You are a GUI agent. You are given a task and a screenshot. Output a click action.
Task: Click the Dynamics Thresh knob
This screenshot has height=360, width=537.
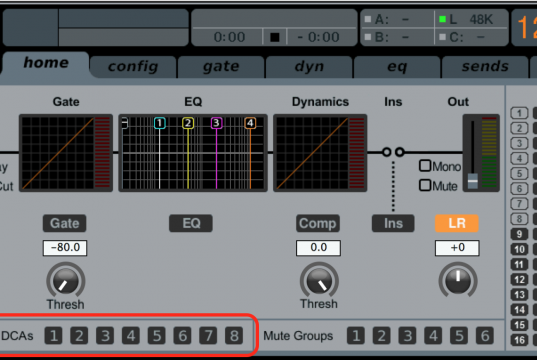[319, 281]
